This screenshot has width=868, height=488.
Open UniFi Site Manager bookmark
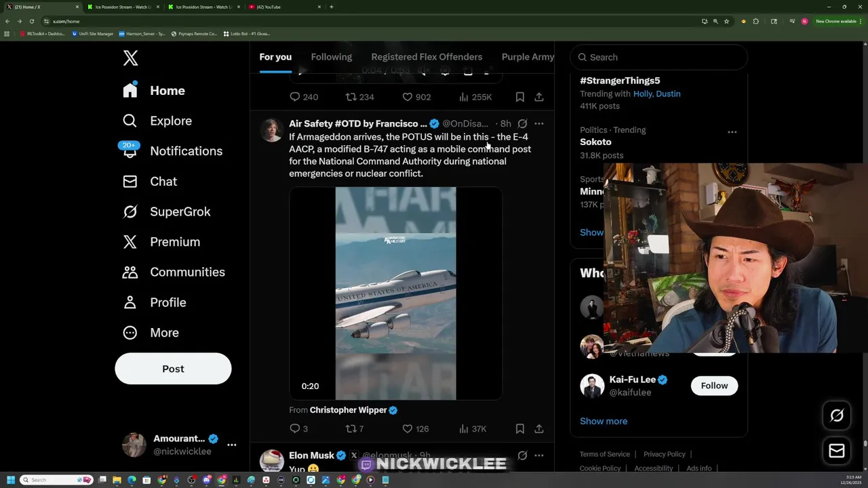coord(93,33)
